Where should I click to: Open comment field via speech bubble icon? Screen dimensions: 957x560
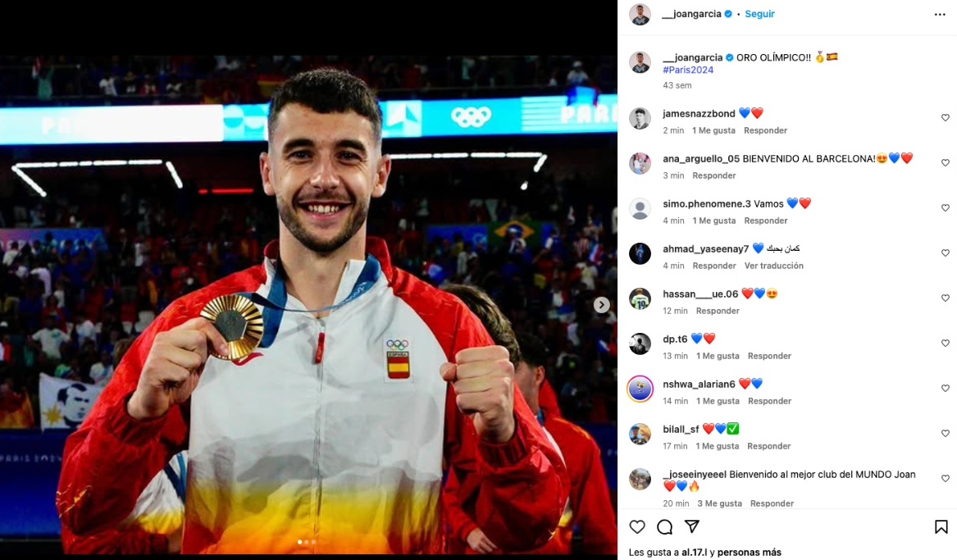[x=664, y=527]
